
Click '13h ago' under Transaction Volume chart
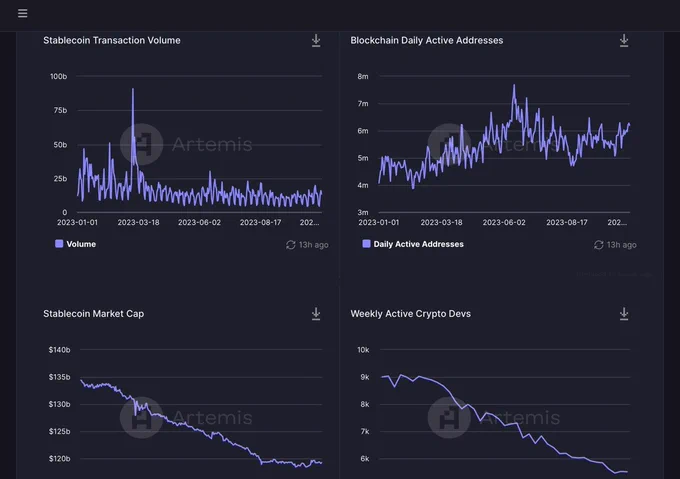[x=314, y=245]
